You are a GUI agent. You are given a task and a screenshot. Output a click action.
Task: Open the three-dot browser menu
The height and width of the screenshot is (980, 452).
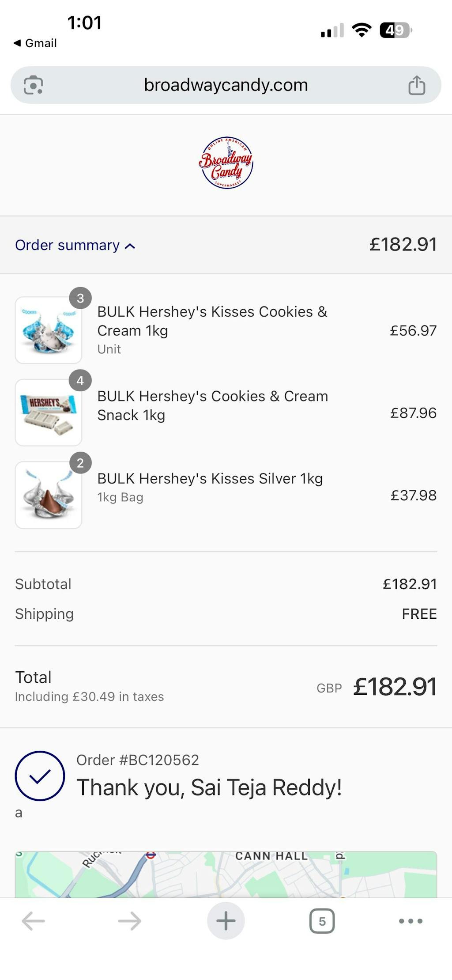(411, 921)
